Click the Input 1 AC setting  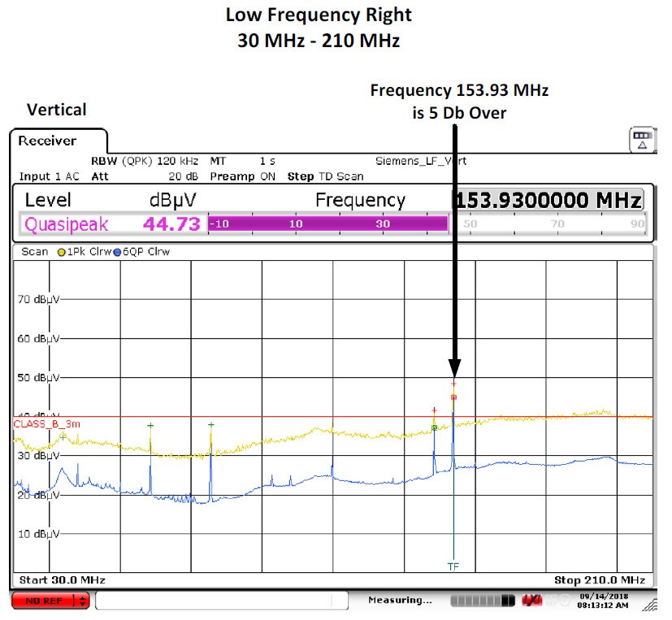point(50,176)
